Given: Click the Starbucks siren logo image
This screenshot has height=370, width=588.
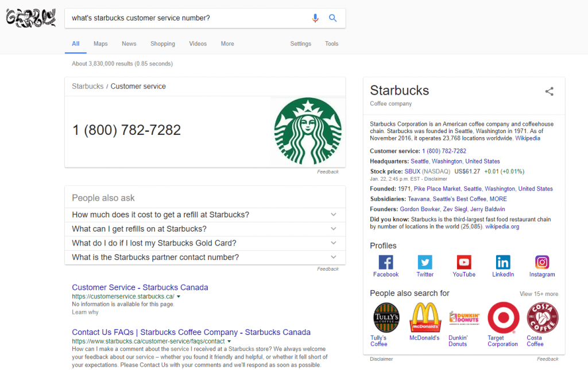Looking at the screenshot, I should point(308,131).
